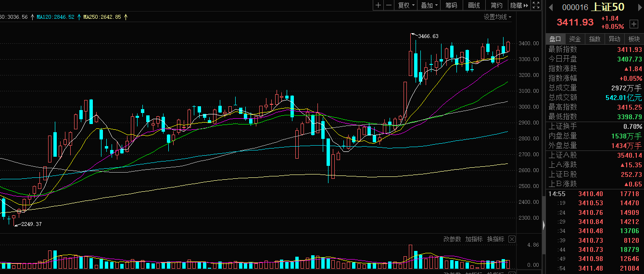This screenshot has width=644, height=274.
Task: Open the 板块 tab
Action: [x=634, y=39]
